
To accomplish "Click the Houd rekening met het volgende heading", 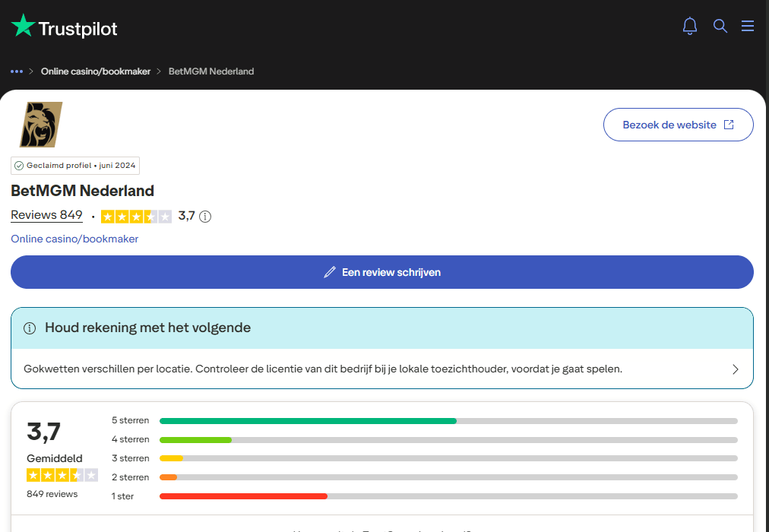I will tap(147, 328).
